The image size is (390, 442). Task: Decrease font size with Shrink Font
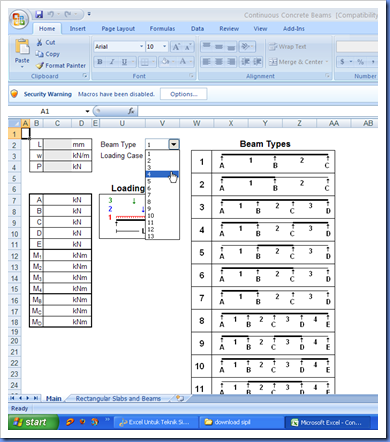point(188,47)
